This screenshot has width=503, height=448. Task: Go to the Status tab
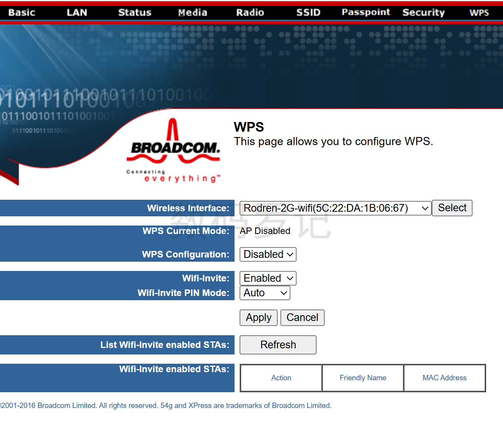[x=134, y=13]
